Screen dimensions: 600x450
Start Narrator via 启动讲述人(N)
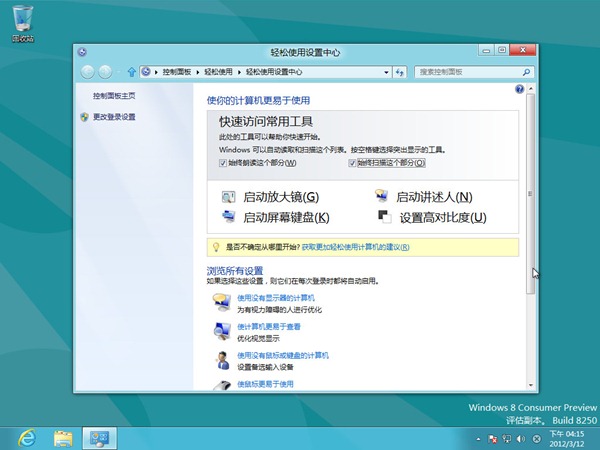434,197
